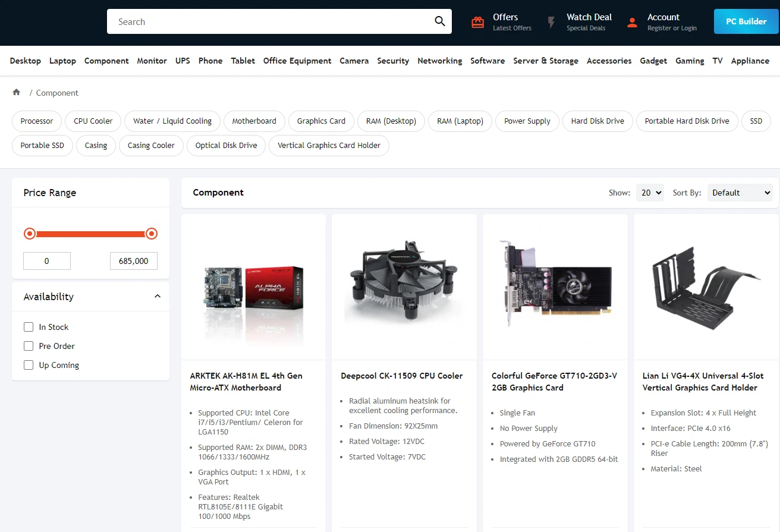Screen dimensions: 780x532
Task: Check the In Stock checkbox
Action: pos(29,327)
